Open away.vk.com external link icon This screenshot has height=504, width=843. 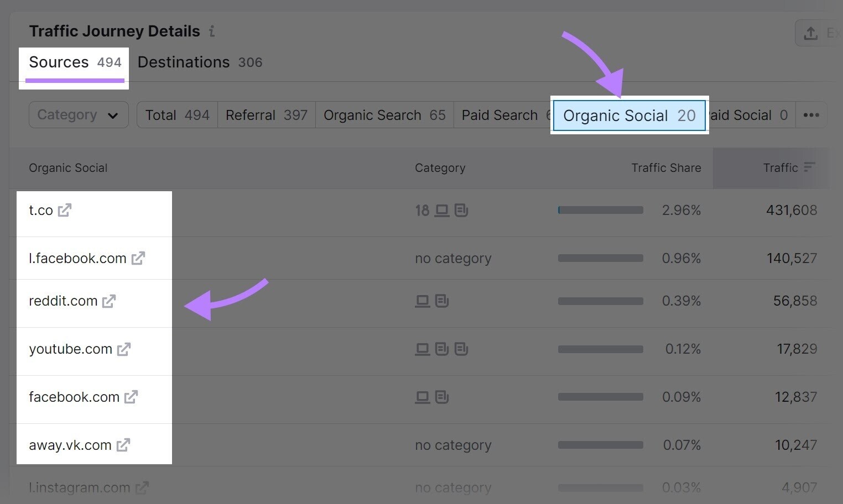click(x=123, y=445)
